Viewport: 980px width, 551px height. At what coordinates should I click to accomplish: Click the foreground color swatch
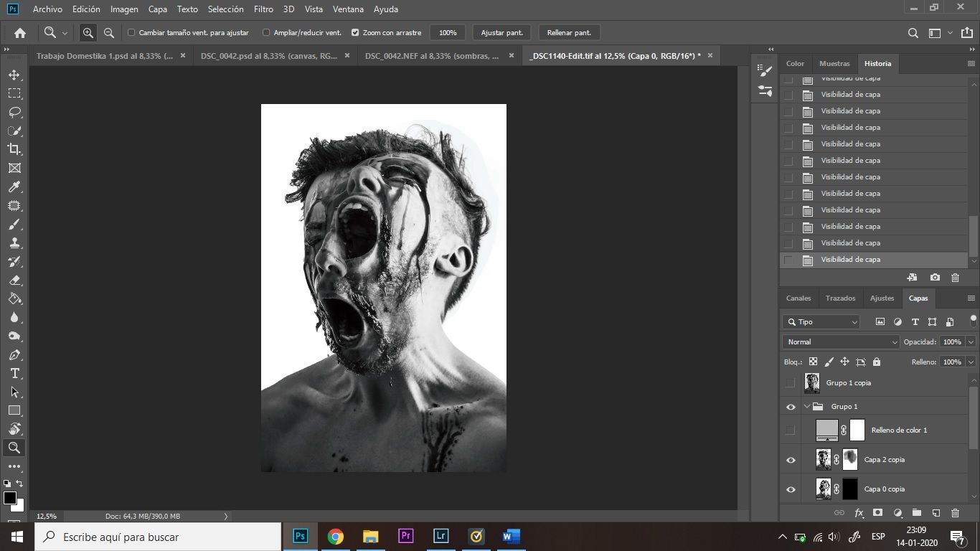click(x=10, y=498)
